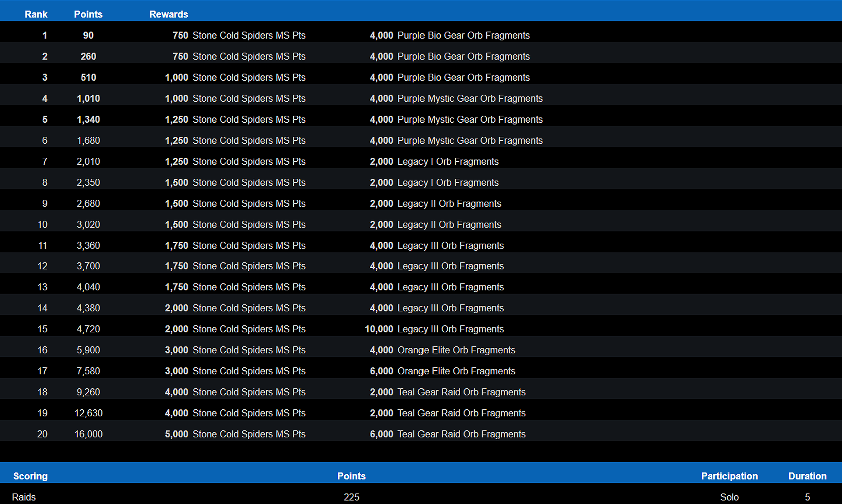
Task: Click the 1,680 points value
Action: 88,140
